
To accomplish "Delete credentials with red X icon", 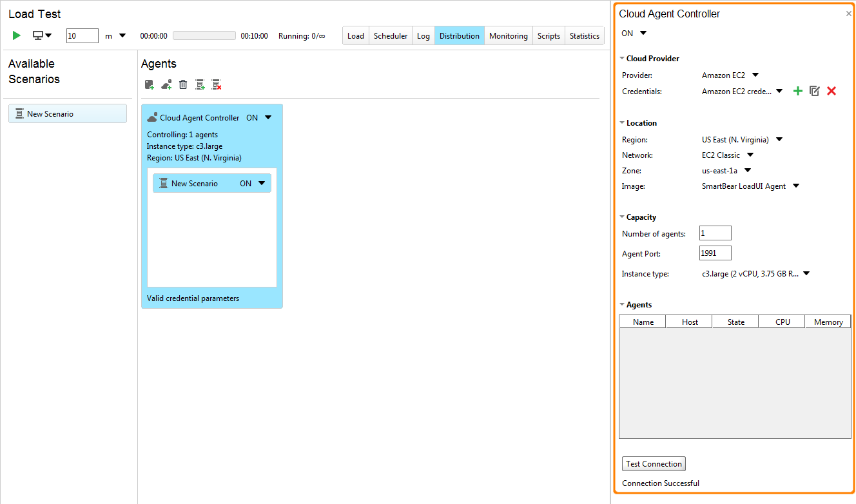I will click(831, 91).
